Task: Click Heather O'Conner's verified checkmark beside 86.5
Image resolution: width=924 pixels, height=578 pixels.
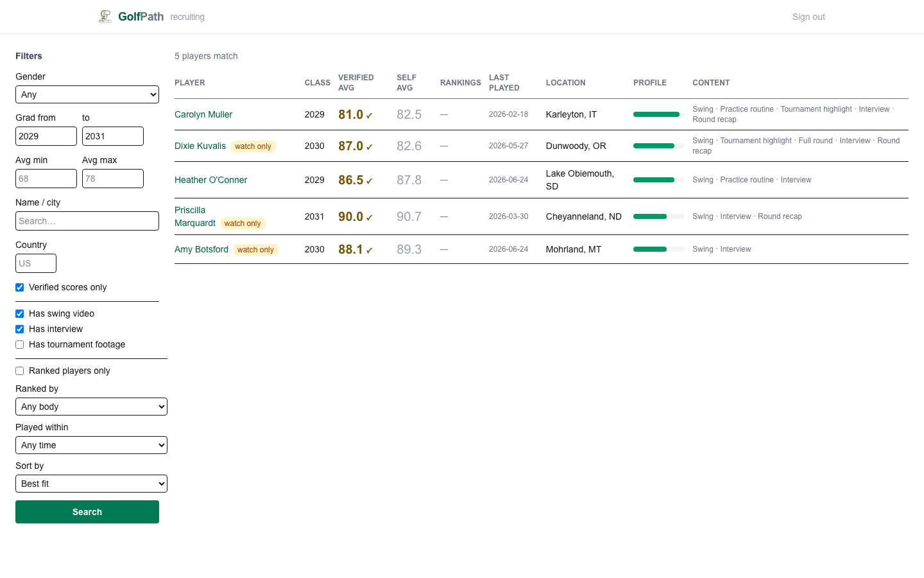Action: point(370,181)
